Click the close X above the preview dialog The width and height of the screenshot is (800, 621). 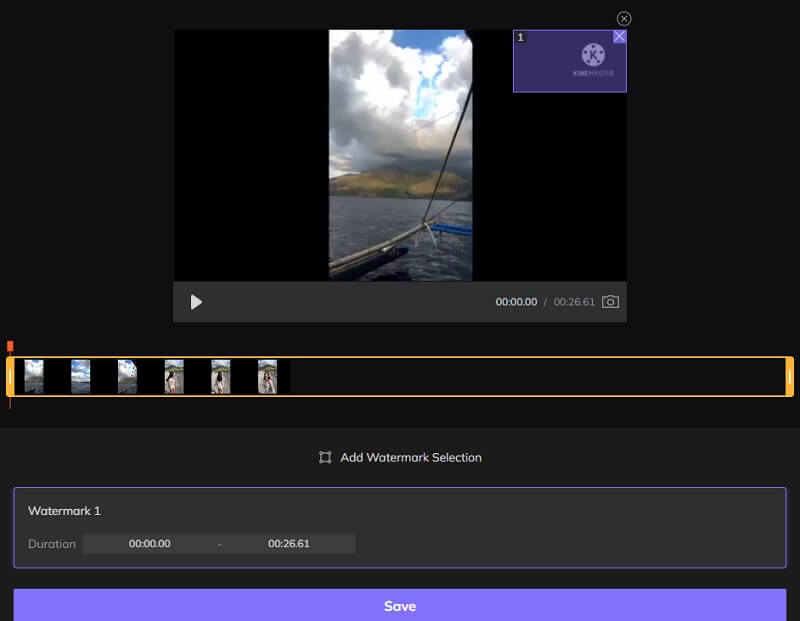[625, 18]
